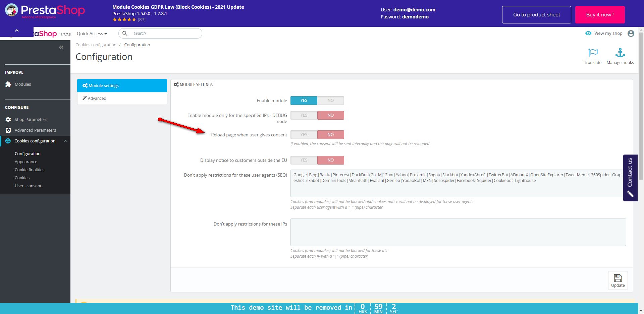
Task: Click the Go to product sheet button
Action: (537, 15)
